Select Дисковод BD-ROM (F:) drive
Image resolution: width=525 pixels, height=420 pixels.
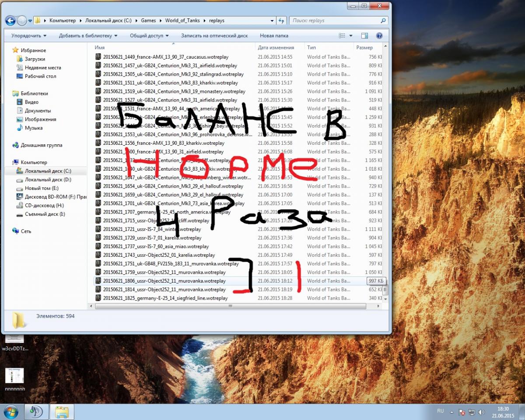(51, 197)
